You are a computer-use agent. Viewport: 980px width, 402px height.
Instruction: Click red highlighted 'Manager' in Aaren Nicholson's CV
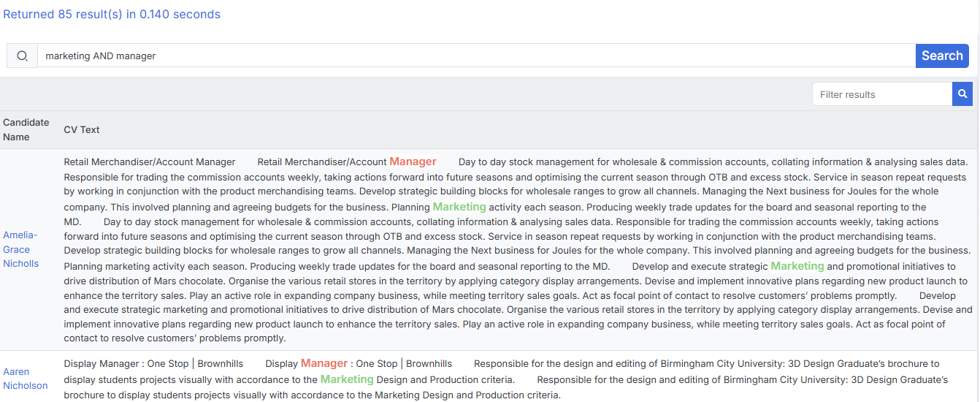click(324, 363)
